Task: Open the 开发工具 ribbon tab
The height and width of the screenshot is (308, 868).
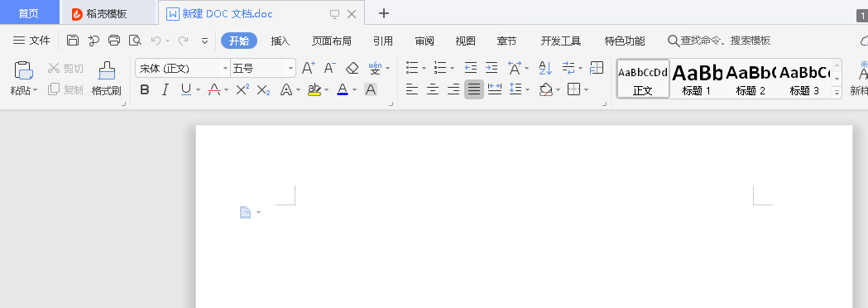Action: [561, 41]
